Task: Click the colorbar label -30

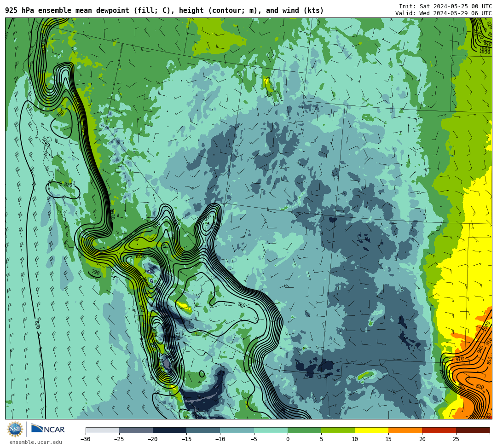Action: [x=86, y=439]
